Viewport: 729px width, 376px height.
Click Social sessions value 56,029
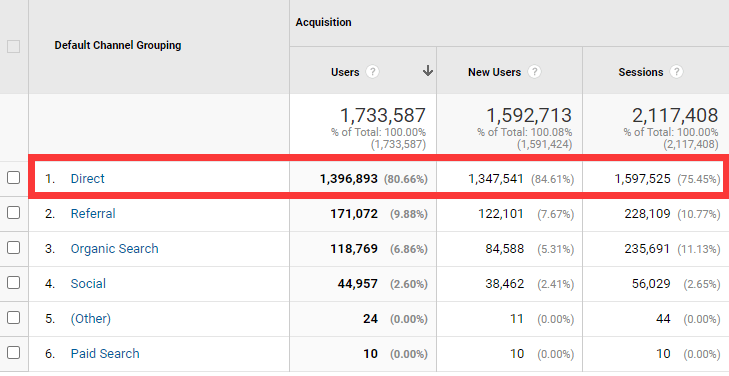(x=651, y=284)
